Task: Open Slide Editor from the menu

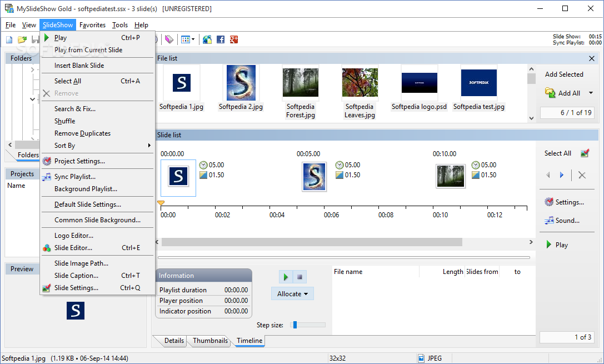Action: 97,248
